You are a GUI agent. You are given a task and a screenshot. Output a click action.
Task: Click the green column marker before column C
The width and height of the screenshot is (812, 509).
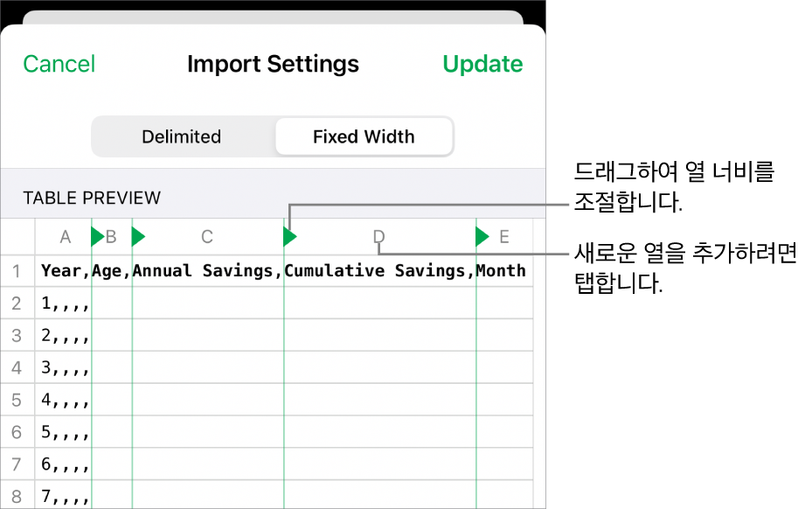point(137,236)
